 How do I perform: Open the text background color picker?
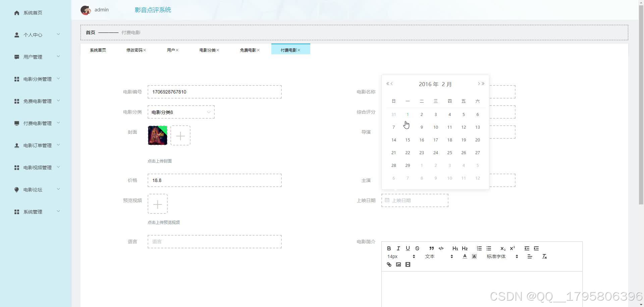tap(474, 256)
